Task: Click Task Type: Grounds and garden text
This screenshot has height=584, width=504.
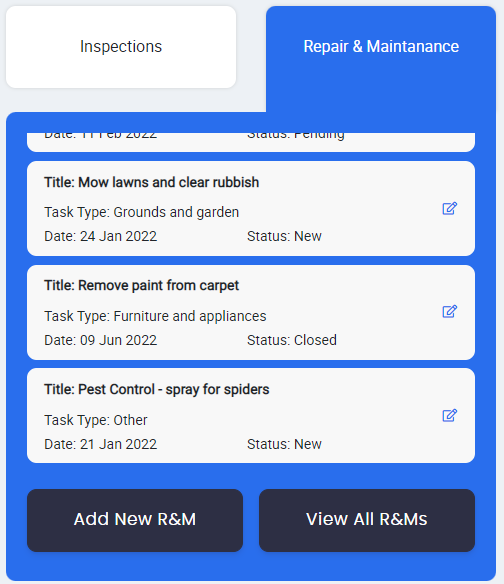Action: 142,212
